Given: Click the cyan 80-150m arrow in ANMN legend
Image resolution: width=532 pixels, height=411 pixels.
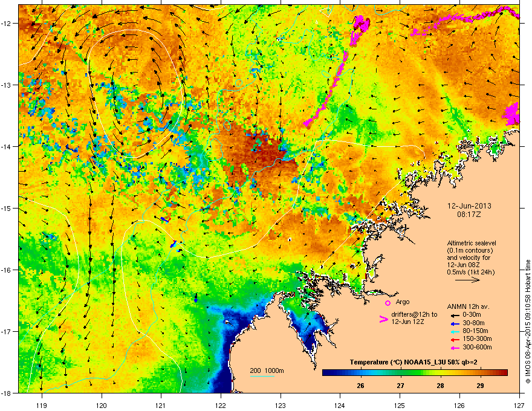Looking at the screenshot, I should tap(455, 332).
